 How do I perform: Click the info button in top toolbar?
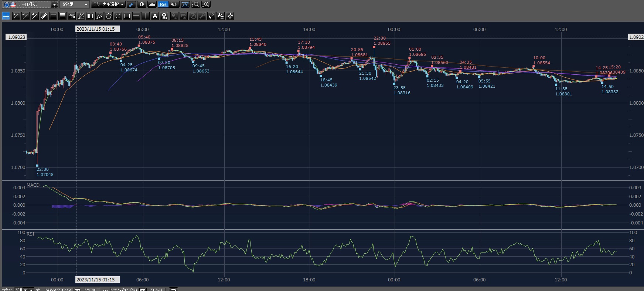(x=142, y=4)
